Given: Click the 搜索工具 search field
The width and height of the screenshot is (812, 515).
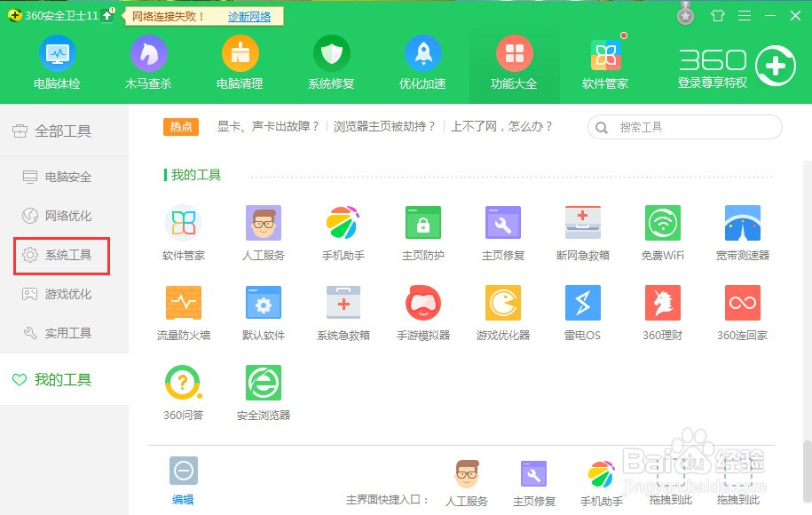Looking at the screenshot, I should tap(684, 127).
